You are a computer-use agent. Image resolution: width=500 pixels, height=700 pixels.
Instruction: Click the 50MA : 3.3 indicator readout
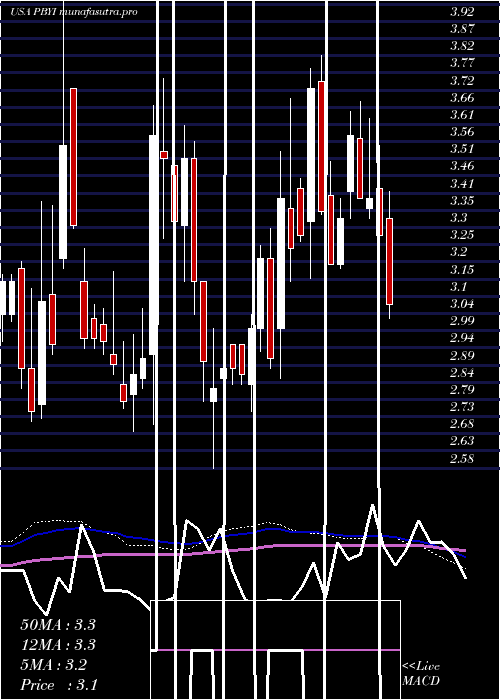[x=58, y=625]
